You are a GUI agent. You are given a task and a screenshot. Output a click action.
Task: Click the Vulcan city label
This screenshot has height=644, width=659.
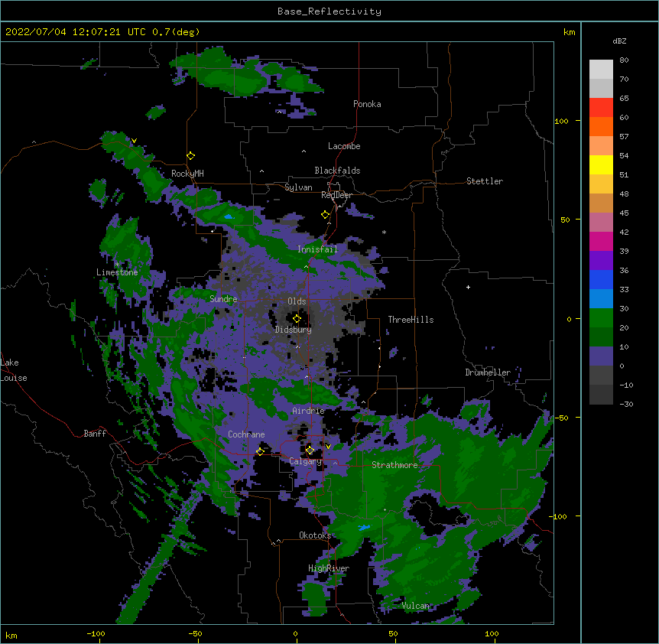pyautogui.click(x=415, y=606)
